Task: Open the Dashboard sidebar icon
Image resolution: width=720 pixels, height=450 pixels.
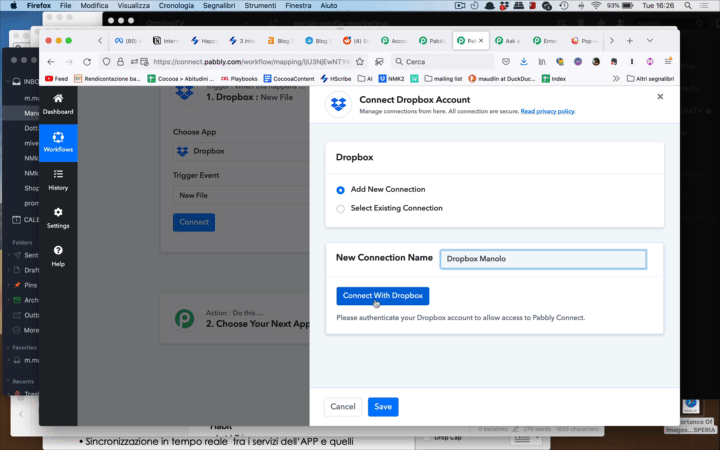Action: [x=58, y=104]
